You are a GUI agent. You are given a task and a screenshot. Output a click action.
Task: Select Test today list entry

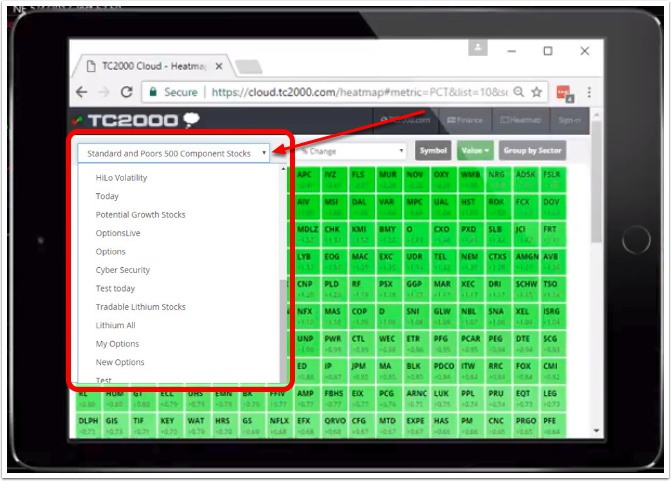click(x=115, y=288)
